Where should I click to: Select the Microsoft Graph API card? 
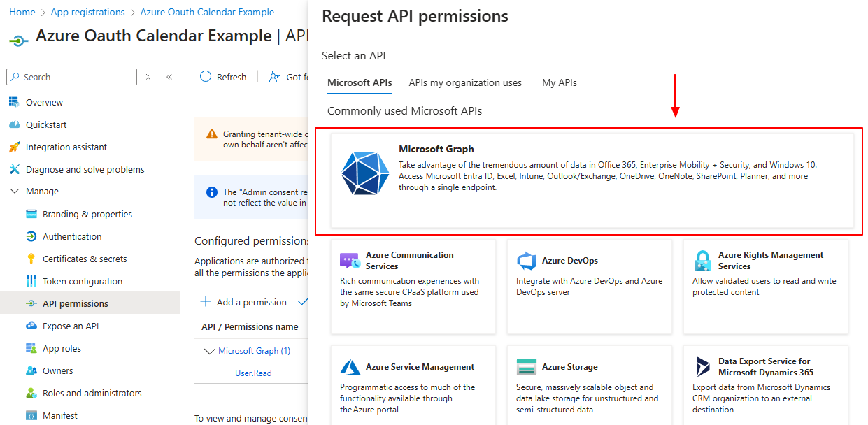[x=592, y=180]
